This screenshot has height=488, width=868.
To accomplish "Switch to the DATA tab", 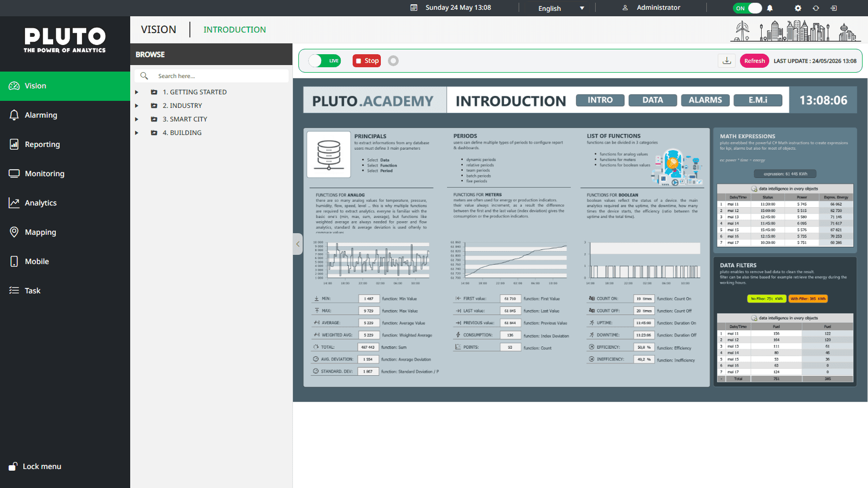I will point(653,100).
